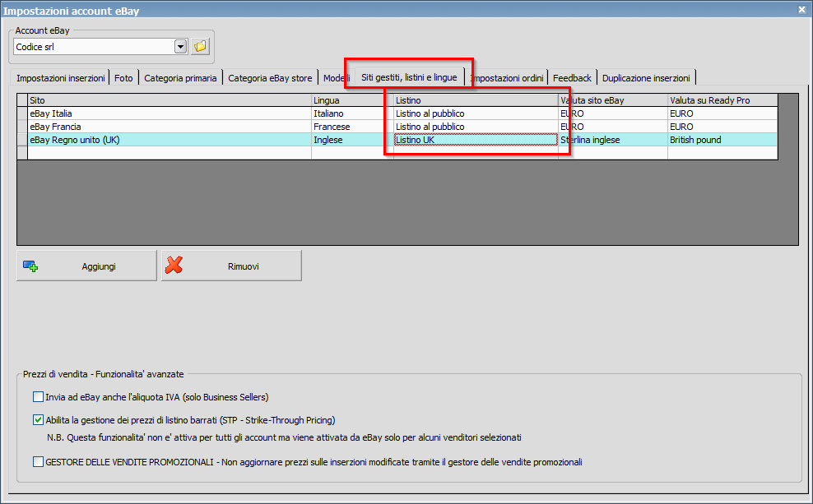Open the Feedback tab
This screenshot has height=504, width=813.
coord(572,78)
